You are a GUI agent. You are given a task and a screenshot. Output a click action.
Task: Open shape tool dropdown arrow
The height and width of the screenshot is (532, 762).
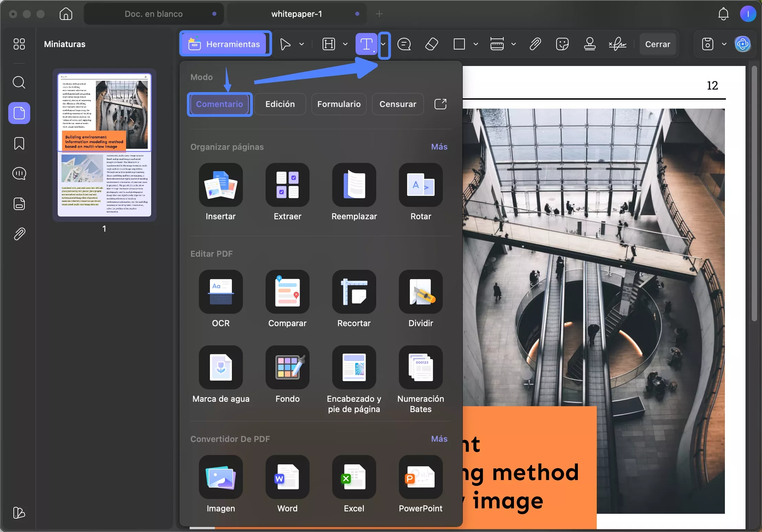[x=476, y=44]
